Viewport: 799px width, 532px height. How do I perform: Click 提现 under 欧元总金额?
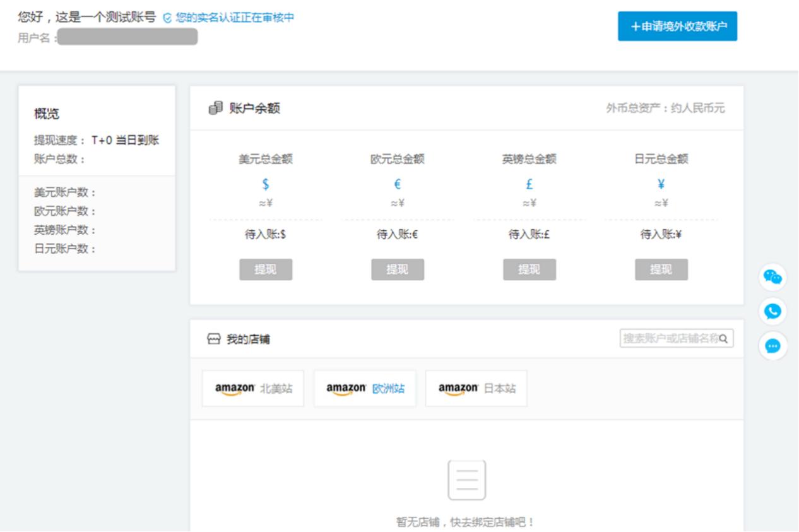(398, 269)
